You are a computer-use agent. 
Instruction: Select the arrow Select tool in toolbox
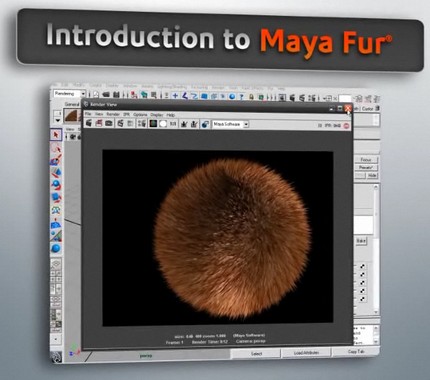(x=56, y=134)
